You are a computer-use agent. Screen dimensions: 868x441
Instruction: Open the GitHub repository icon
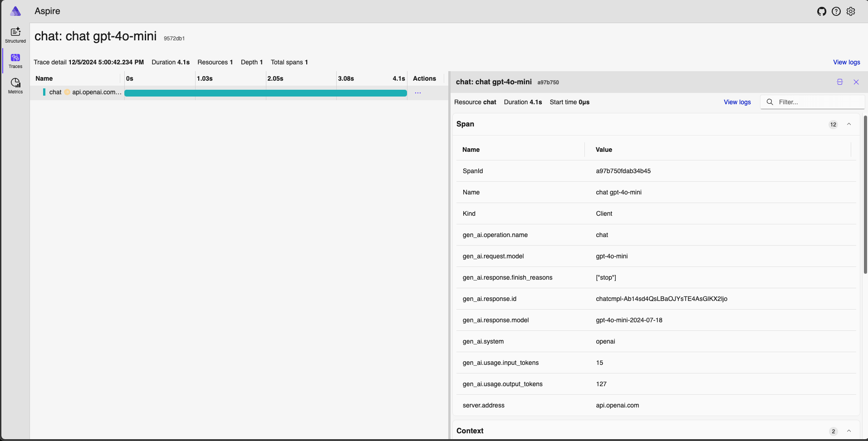coord(822,11)
